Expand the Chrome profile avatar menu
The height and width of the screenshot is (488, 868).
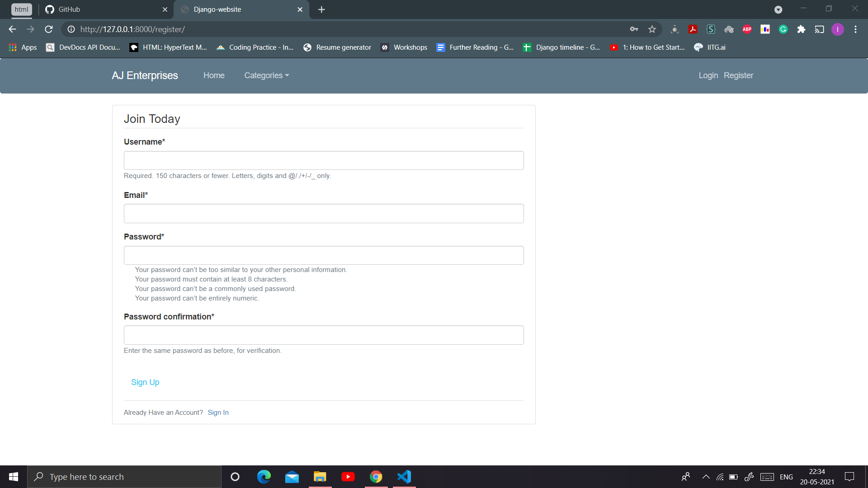click(x=838, y=29)
